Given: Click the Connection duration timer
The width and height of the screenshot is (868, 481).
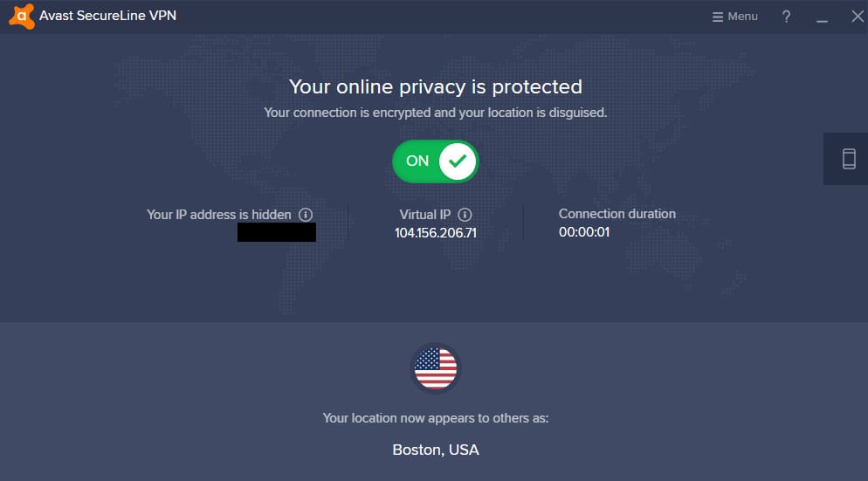Looking at the screenshot, I should pos(584,232).
